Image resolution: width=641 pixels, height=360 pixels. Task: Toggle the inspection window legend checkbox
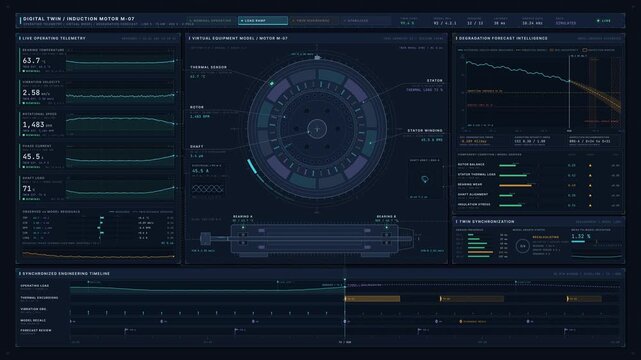[x=585, y=50]
